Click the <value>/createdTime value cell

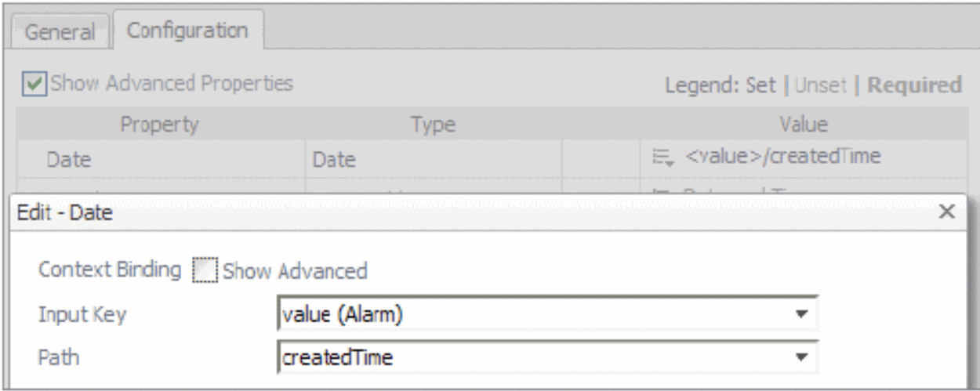point(784,158)
